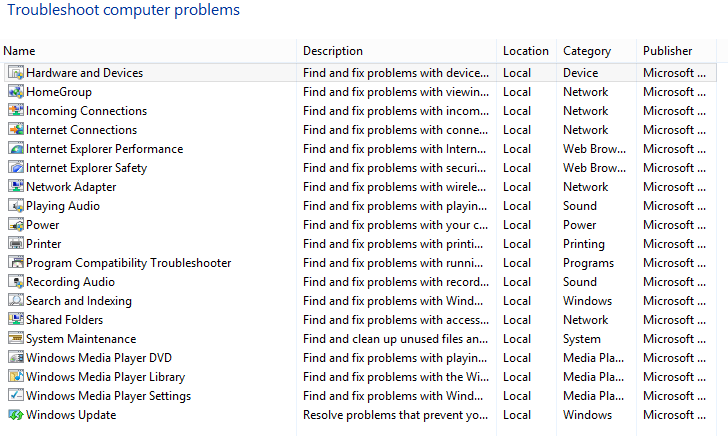Select Internet Explorer Performance entry
The height and width of the screenshot is (436, 728).
coord(104,149)
